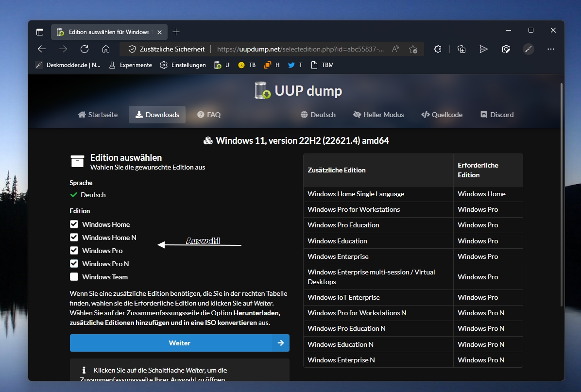Viewport: 581px width, 392px height.
Task: Open the Einstellungen bookmark
Action: (183, 65)
